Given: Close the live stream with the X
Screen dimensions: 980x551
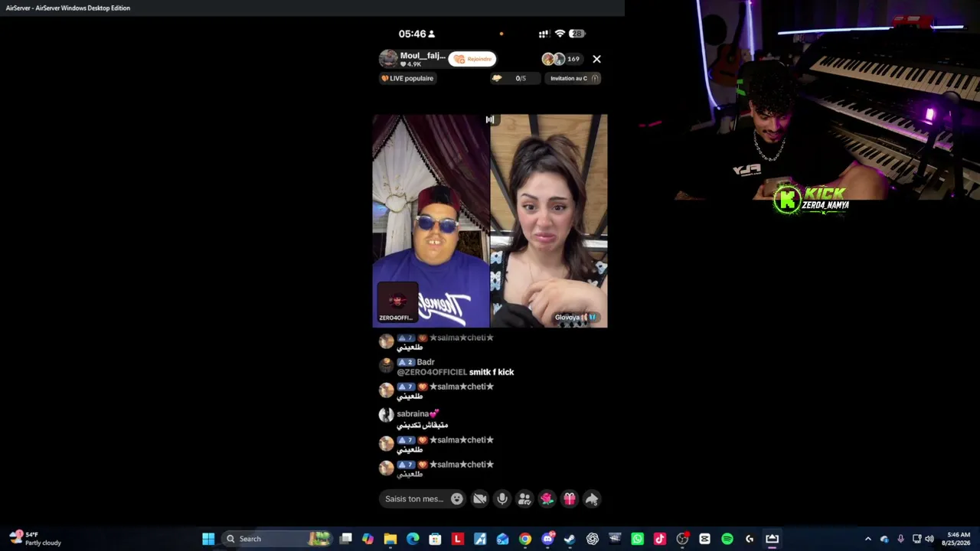Looking at the screenshot, I should click(x=597, y=59).
